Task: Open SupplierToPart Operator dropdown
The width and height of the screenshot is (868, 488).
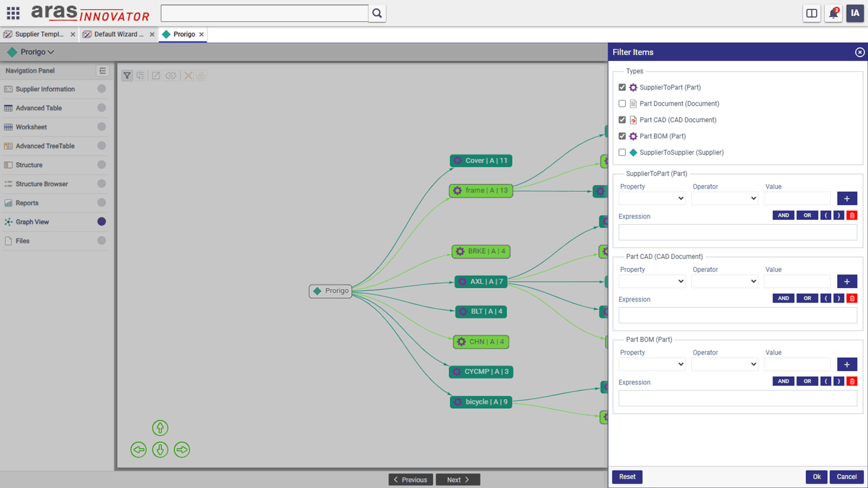Action: 725,198
